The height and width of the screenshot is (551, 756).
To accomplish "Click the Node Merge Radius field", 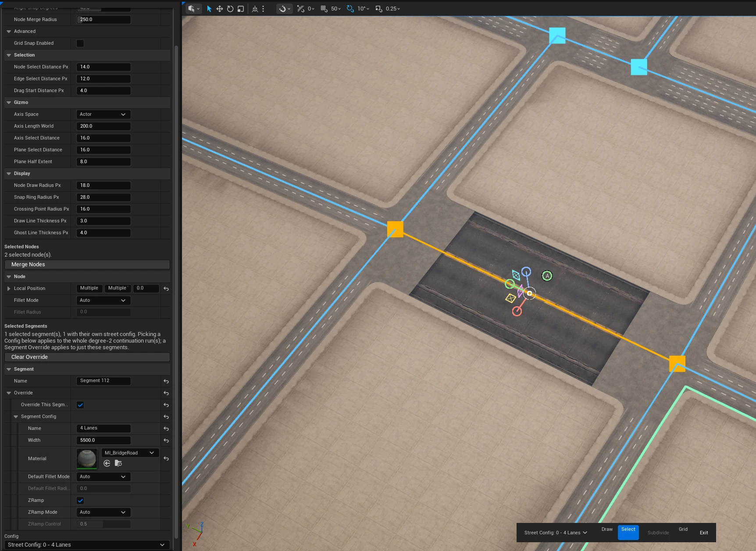I will 103,20.
